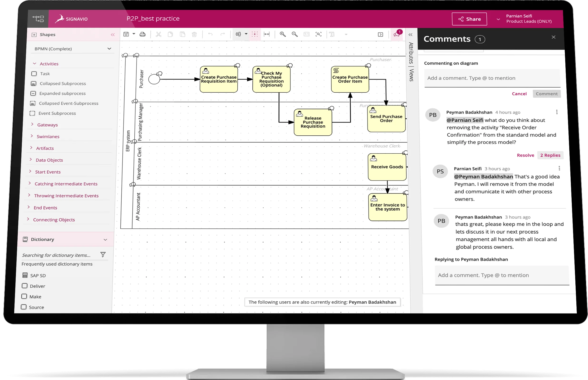Click the comment input field

point(492,78)
